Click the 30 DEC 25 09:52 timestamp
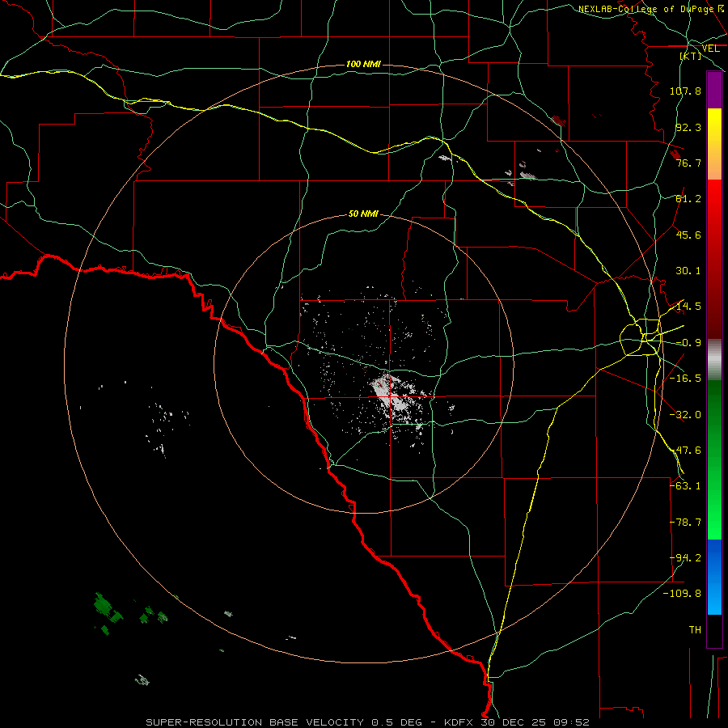This screenshot has height=728, width=728. pos(535,722)
